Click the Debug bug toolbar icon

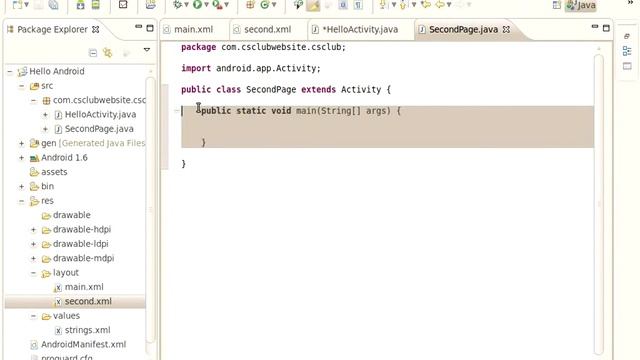click(178, 5)
